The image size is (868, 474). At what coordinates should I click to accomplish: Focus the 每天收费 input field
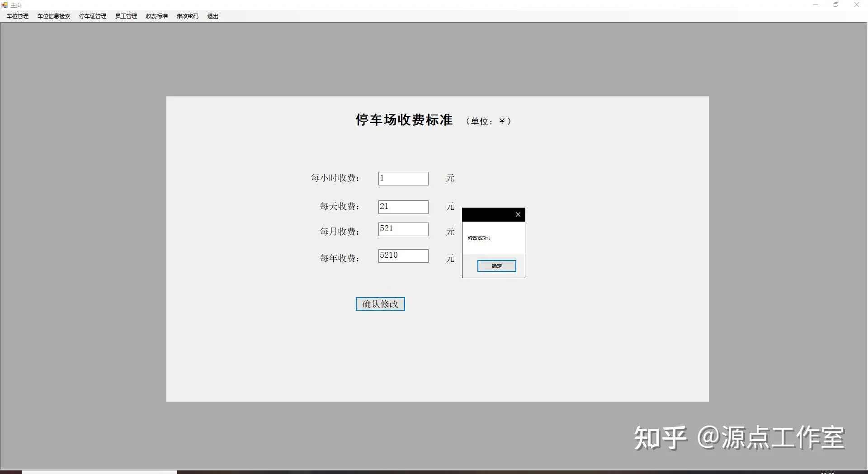(x=403, y=207)
